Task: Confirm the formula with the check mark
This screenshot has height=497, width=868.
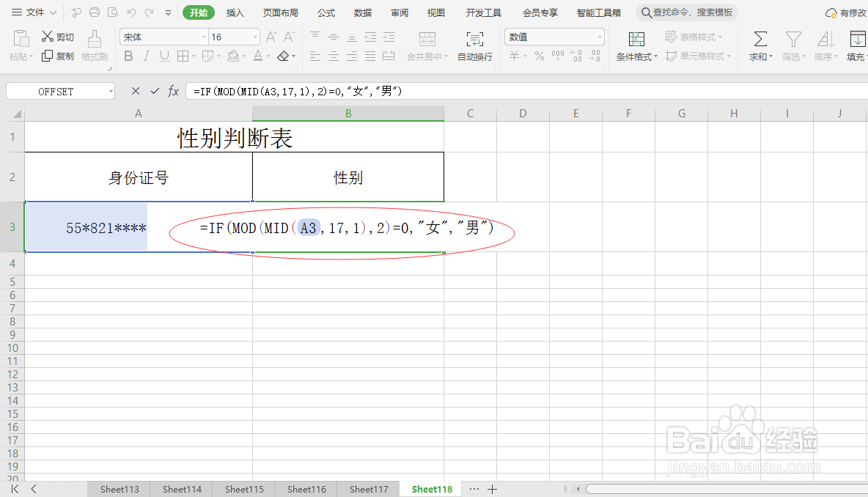Action: point(155,91)
